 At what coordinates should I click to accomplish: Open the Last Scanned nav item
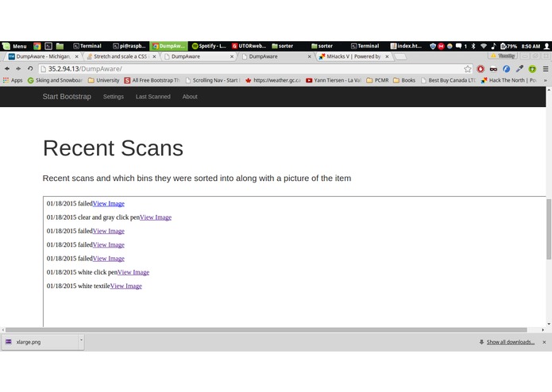153,97
